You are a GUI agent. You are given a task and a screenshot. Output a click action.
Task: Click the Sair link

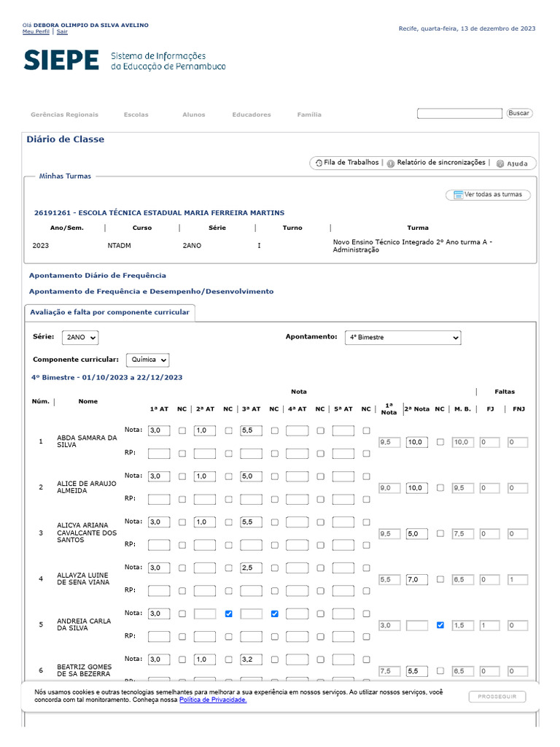pos(62,32)
